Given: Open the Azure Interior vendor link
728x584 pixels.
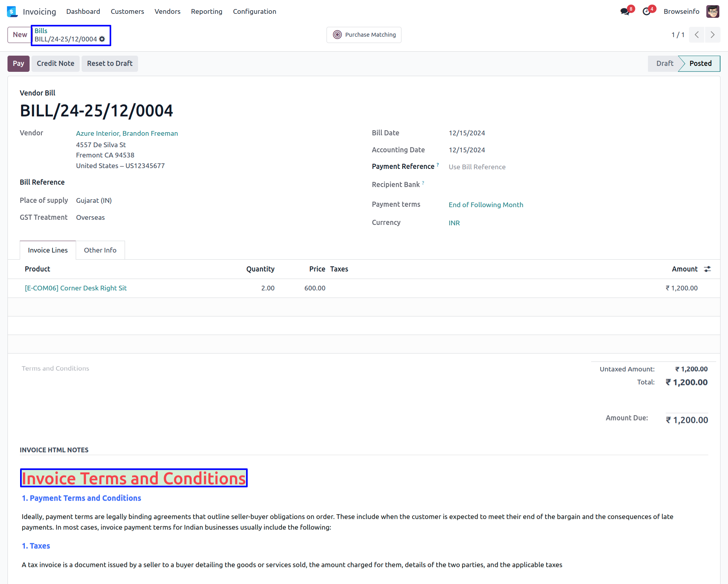Looking at the screenshot, I should click(x=127, y=133).
